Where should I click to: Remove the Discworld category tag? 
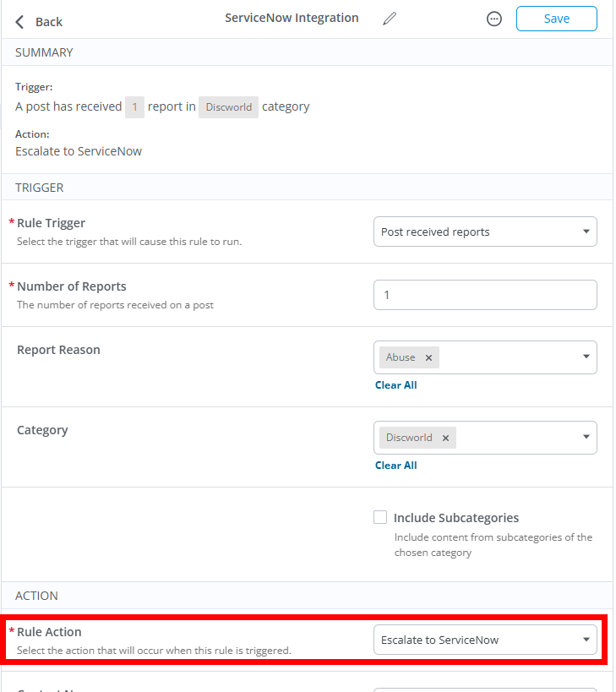[445, 439]
